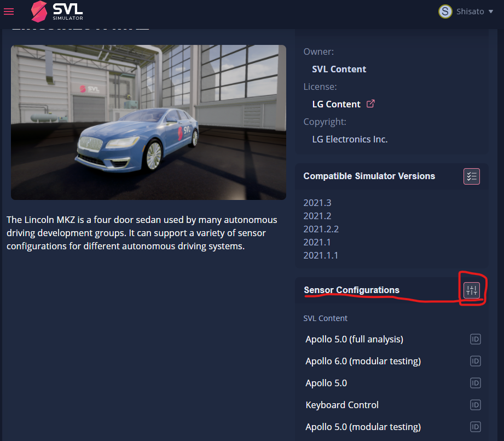This screenshot has height=441, width=504.
Task: Click the Lincoln MKZ vehicle preview image
Action: pyautogui.click(x=148, y=122)
